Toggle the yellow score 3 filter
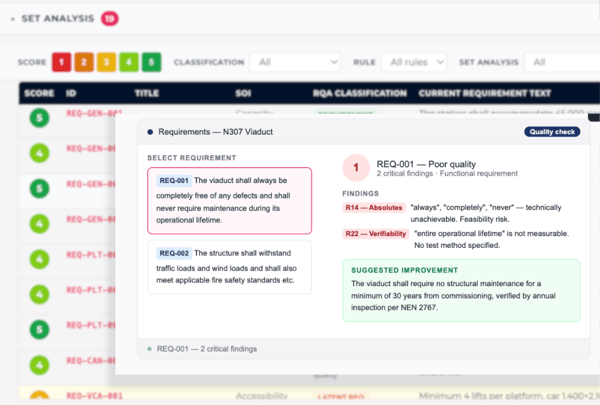600x405 pixels. coord(106,62)
